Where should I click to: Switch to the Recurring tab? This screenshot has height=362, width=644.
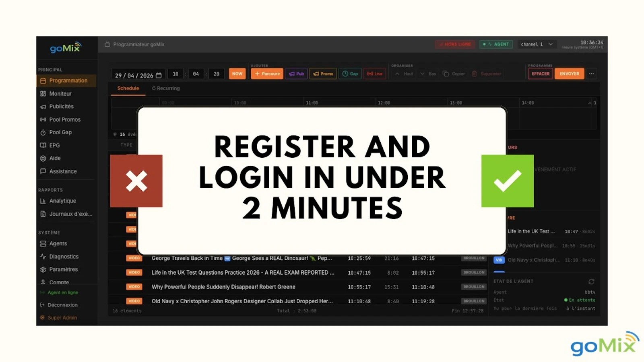pos(166,88)
